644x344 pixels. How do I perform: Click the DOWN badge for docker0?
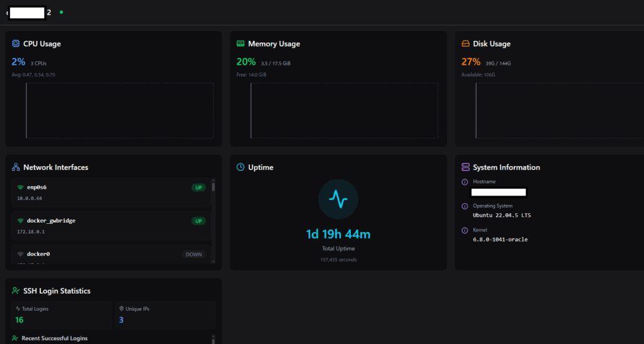pyautogui.click(x=194, y=255)
